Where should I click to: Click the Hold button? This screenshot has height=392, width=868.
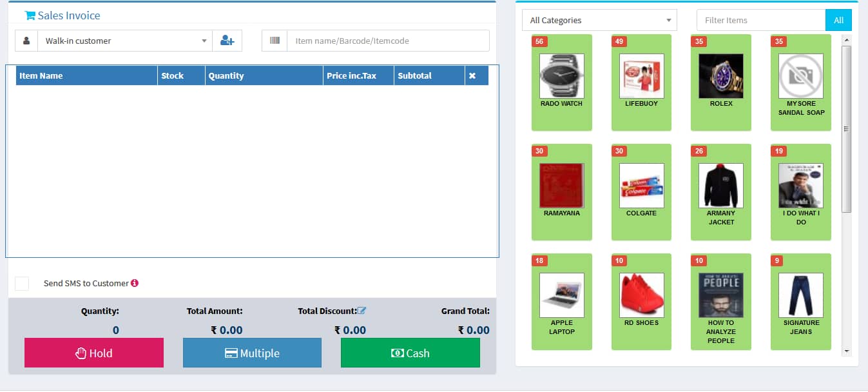click(x=94, y=353)
